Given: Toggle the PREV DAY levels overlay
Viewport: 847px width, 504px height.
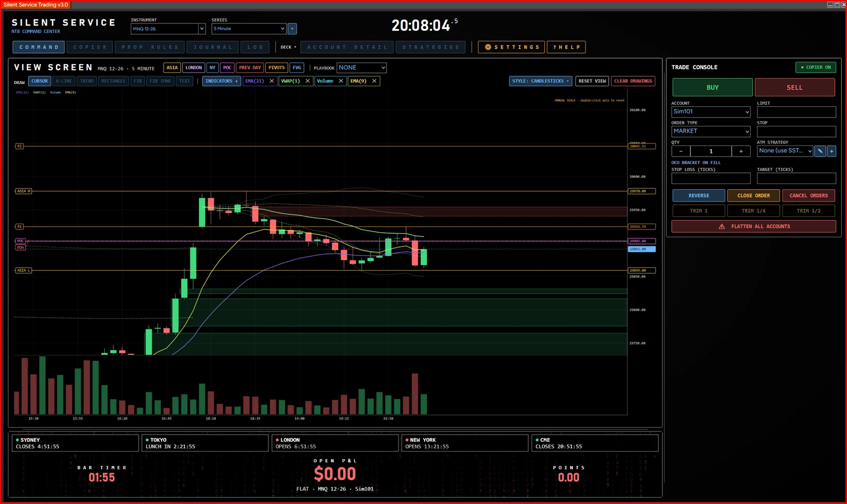Looking at the screenshot, I should tap(250, 68).
